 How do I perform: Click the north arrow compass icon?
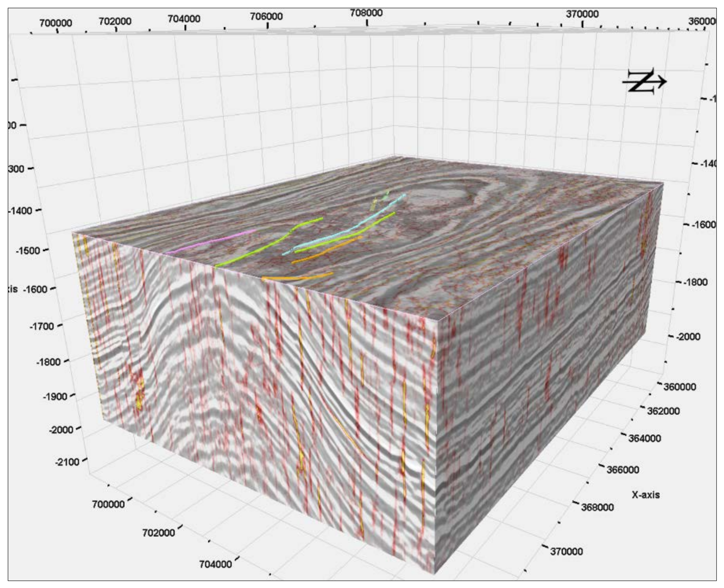tap(643, 81)
